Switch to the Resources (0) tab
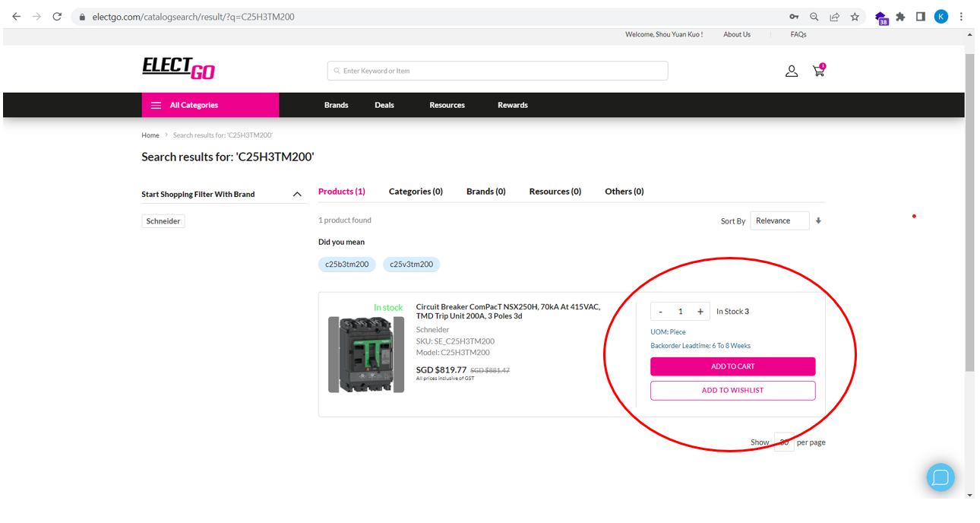The height and width of the screenshot is (523, 980). (555, 192)
